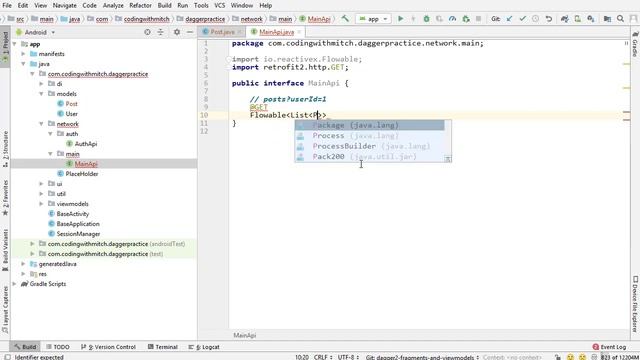Toggle tool window quick access icon in status bar

(7, 357)
